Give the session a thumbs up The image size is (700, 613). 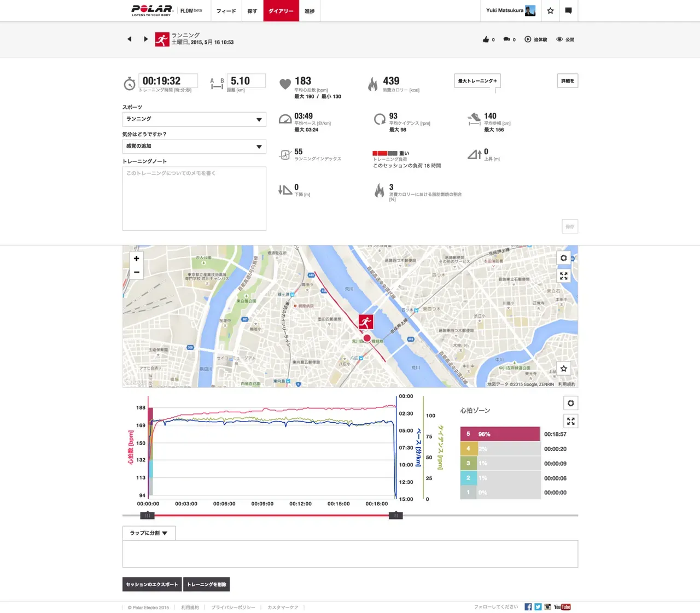click(486, 39)
